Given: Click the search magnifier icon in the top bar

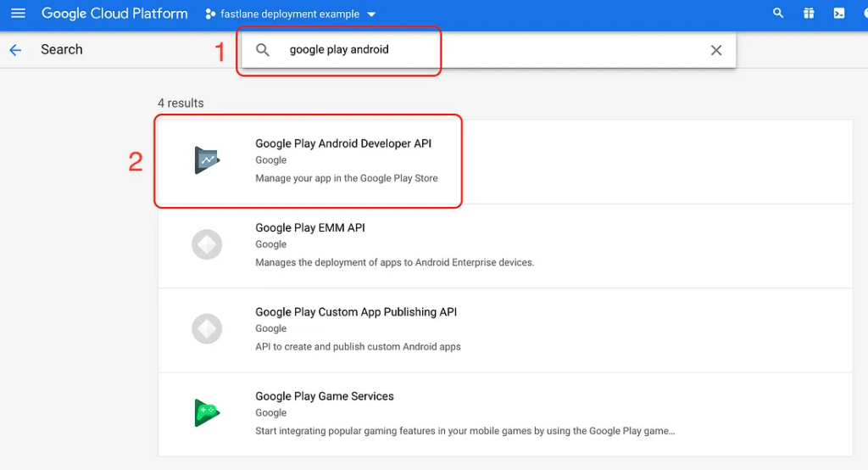Looking at the screenshot, I should click(x=778, y=14).
